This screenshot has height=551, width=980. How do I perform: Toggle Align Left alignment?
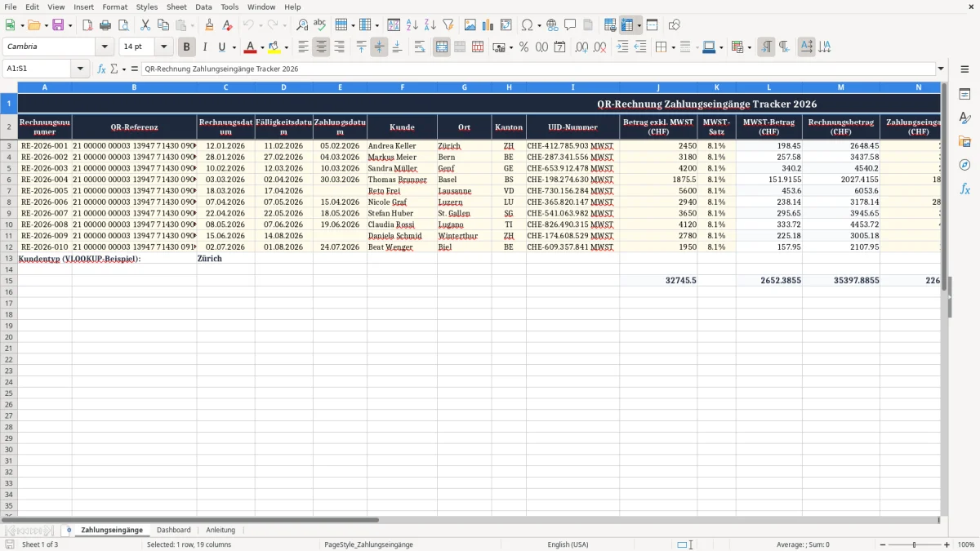pyautogui.click(x=303, y=47)
